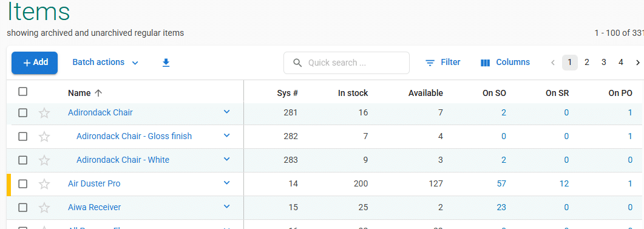Sort by the On SO column header
The width and height of the screenshot is (644, 229).
(x=494, y=94)
